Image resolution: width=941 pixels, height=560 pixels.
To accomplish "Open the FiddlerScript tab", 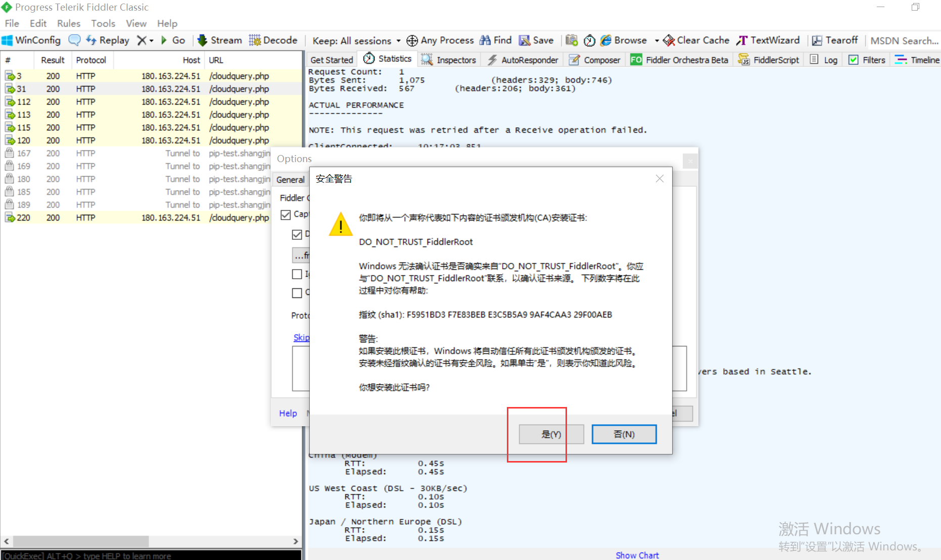I will (x=769, y=60).
